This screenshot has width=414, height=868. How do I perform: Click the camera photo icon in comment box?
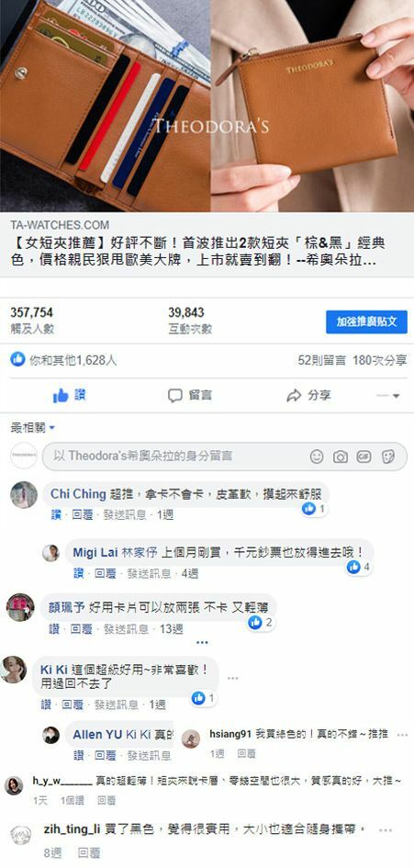pos(341,457)
